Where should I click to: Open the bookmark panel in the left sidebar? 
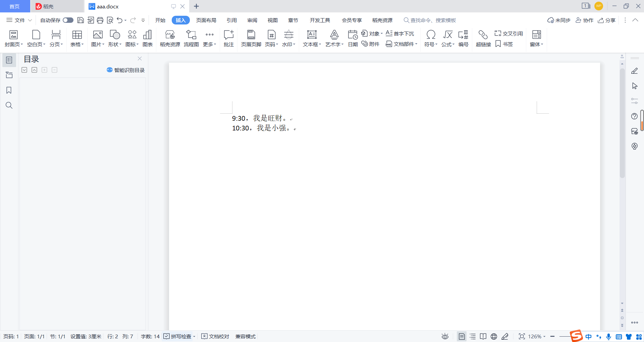coord(9,90)
